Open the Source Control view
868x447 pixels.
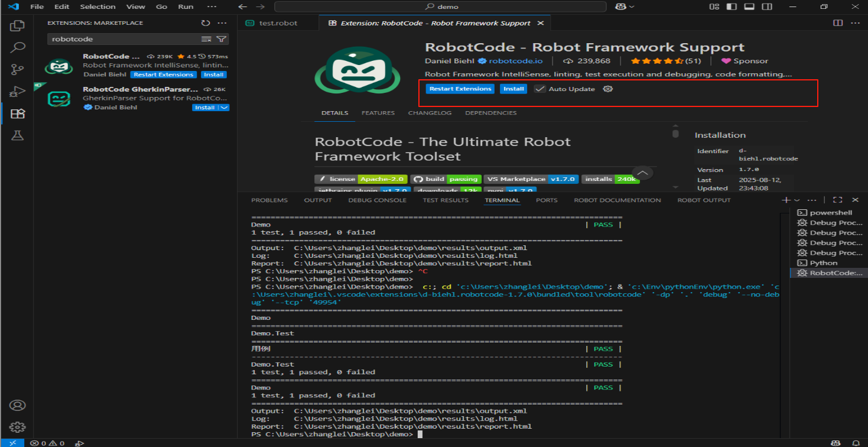point(18,70)
